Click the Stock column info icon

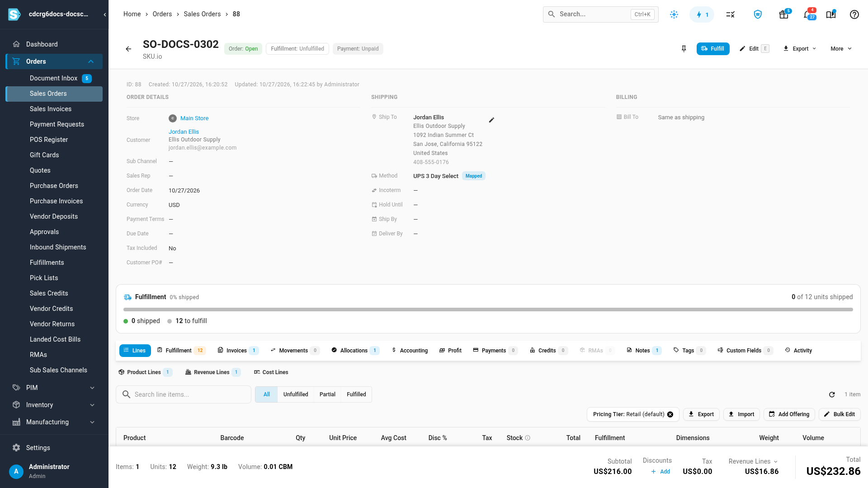[528, 438]
